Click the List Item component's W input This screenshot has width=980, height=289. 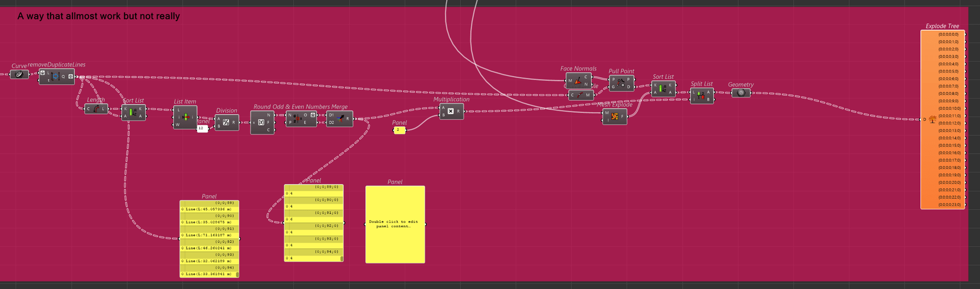(x=178, y=125)
